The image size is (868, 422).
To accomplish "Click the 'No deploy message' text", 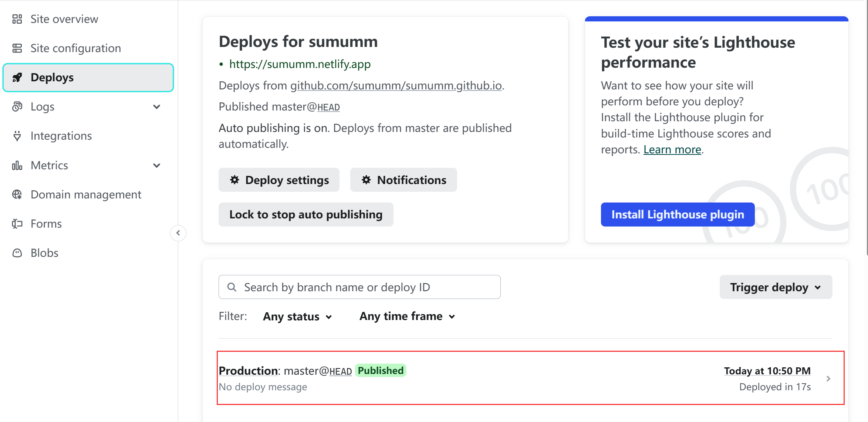I will (x=263, y=387).
